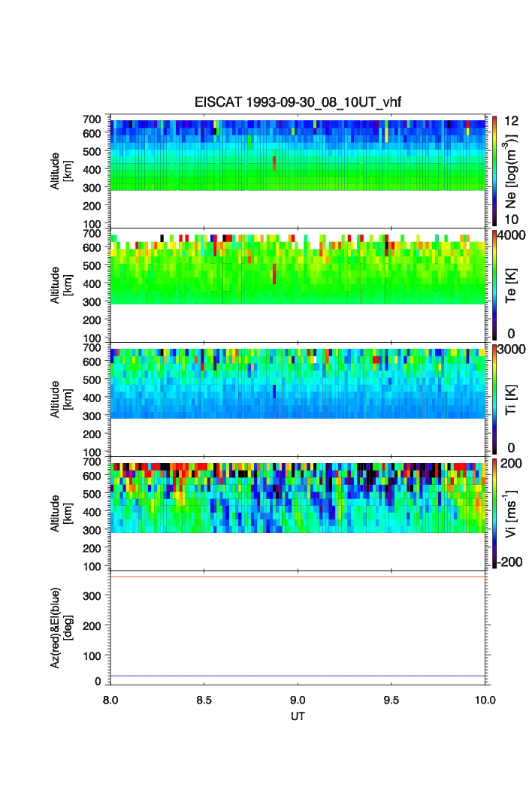The height and width of the screenshot is (799, 532).
Task: Click the 10.0 tick label on time axis
Action: pos(485,700)
